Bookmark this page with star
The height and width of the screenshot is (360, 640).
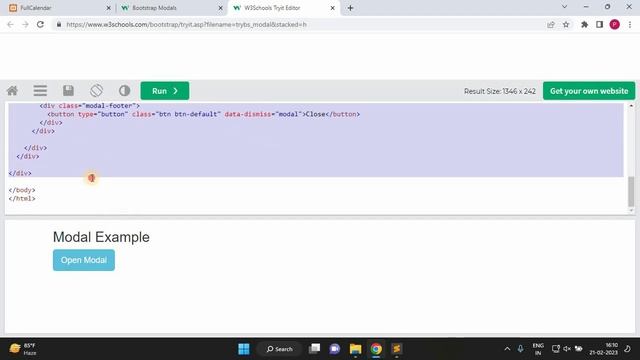click(566, 24)
